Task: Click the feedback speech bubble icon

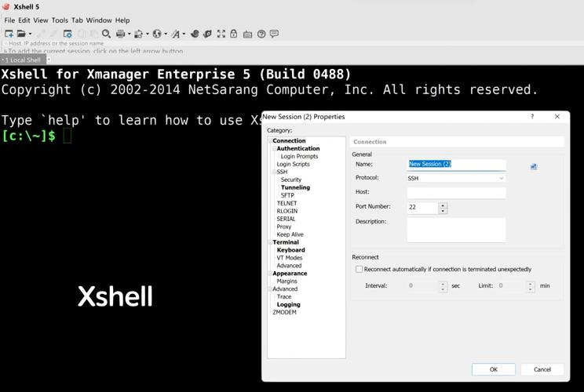Action: (274, 34)
